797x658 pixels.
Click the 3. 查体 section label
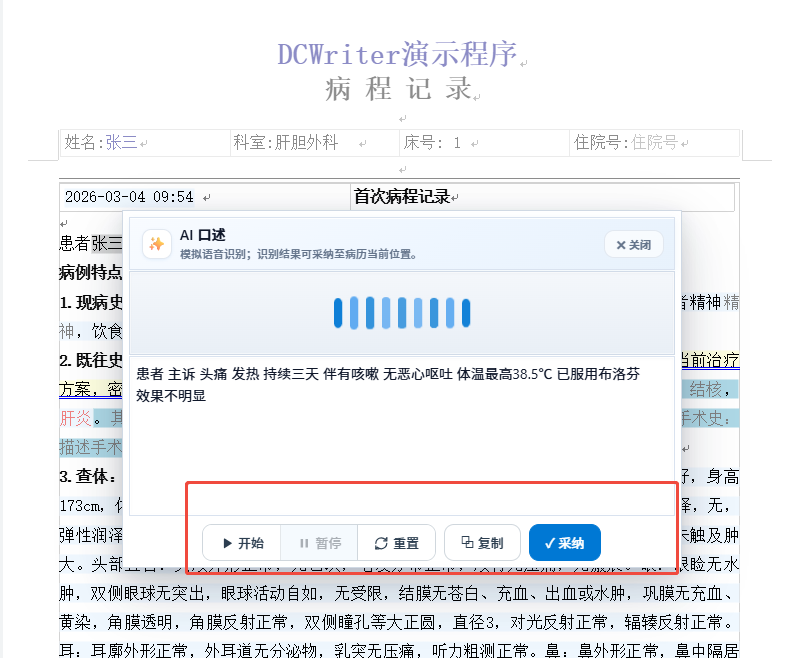(x=87, y=477)
